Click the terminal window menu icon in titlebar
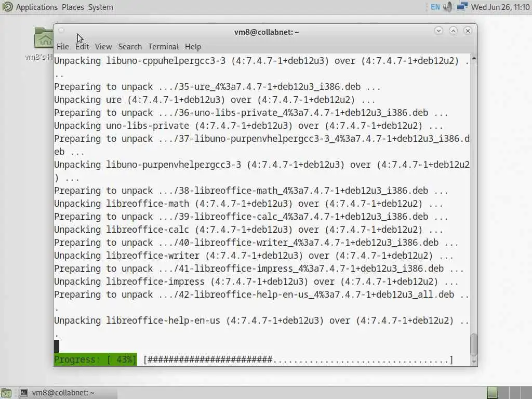Screen dimensions: 532x399 tap(61, 31)
